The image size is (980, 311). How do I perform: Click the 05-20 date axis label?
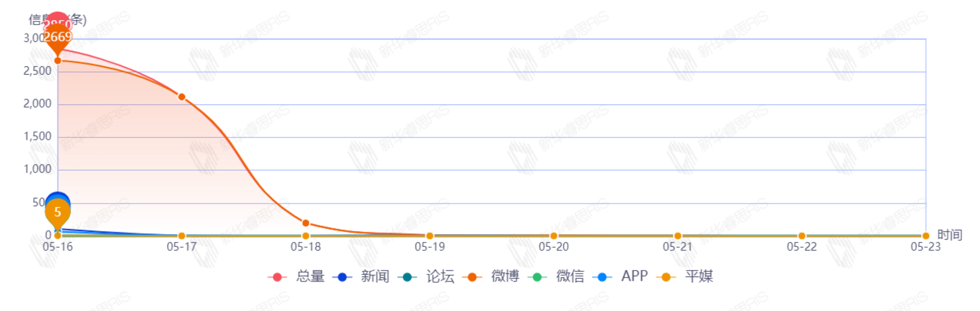click(x=554, y=247)
